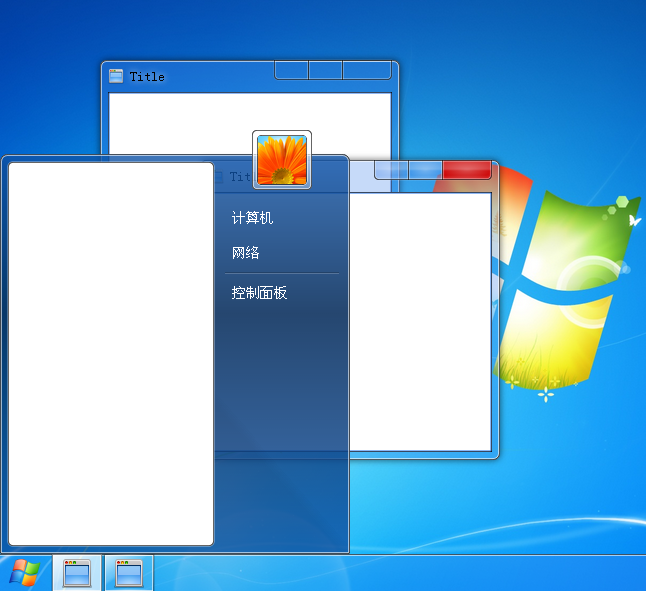Minimize the back Title window
The width and height of the screenshot is (646, 591).
tap(291, 70)
